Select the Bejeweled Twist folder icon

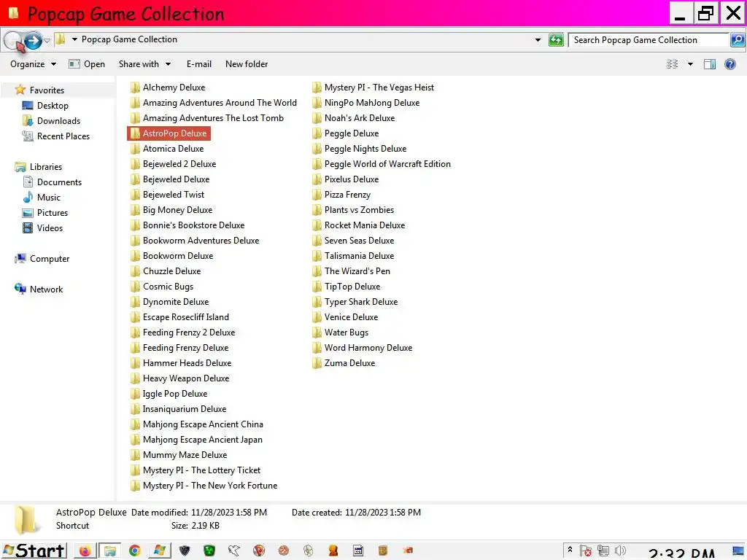[135, 194]
